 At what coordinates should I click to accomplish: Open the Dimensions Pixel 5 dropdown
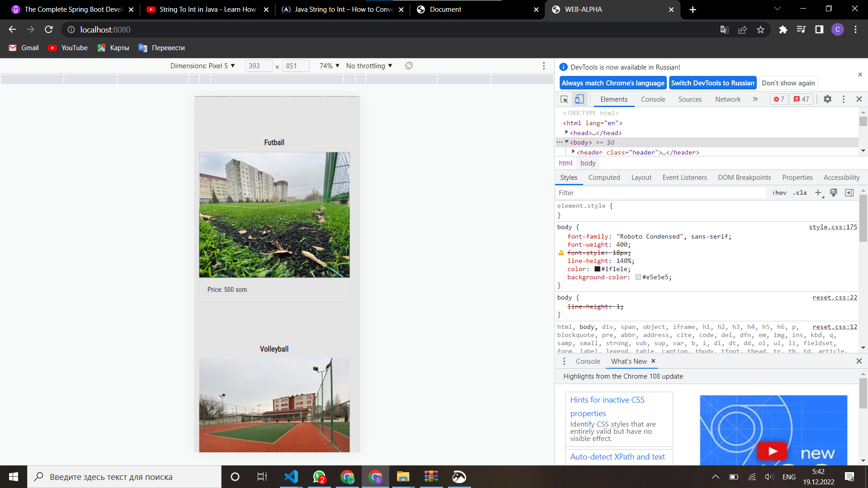point(203,66)
